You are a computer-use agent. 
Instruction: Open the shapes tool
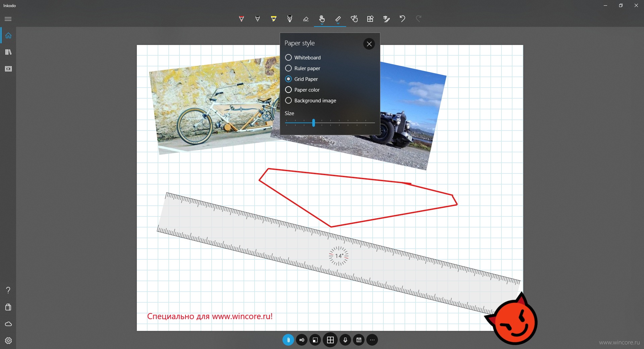click(x=370, y=19)
